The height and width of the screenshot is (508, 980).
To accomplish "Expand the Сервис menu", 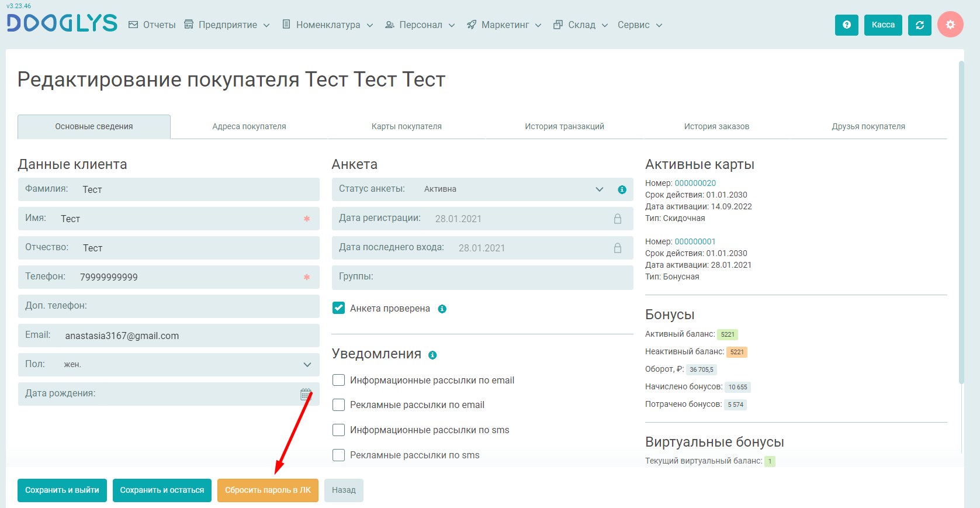I will point(640,25).
